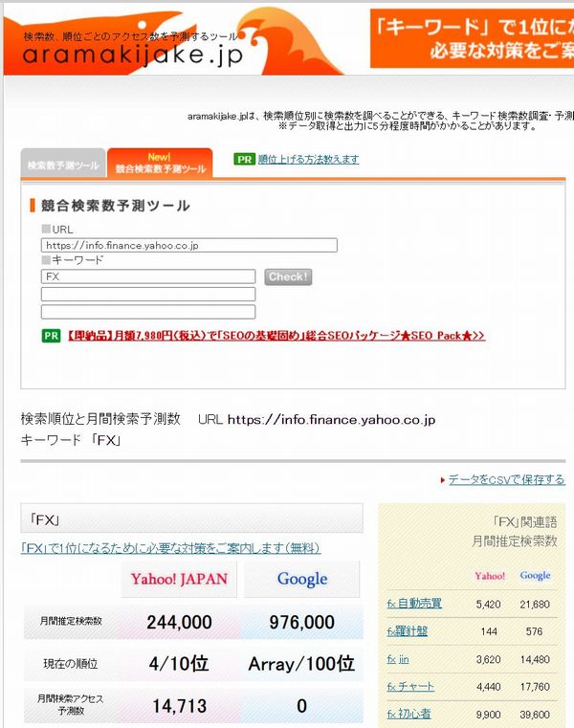Open the orange キーワード banner ad
Image resolution: width=574 pixels, height=728 pixels.
(472, 38)
